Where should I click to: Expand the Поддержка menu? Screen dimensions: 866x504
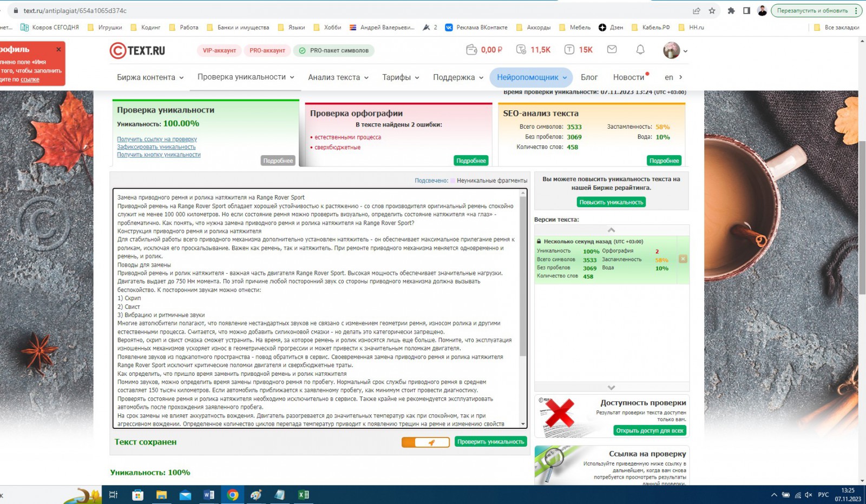click(x=458, y=77)
